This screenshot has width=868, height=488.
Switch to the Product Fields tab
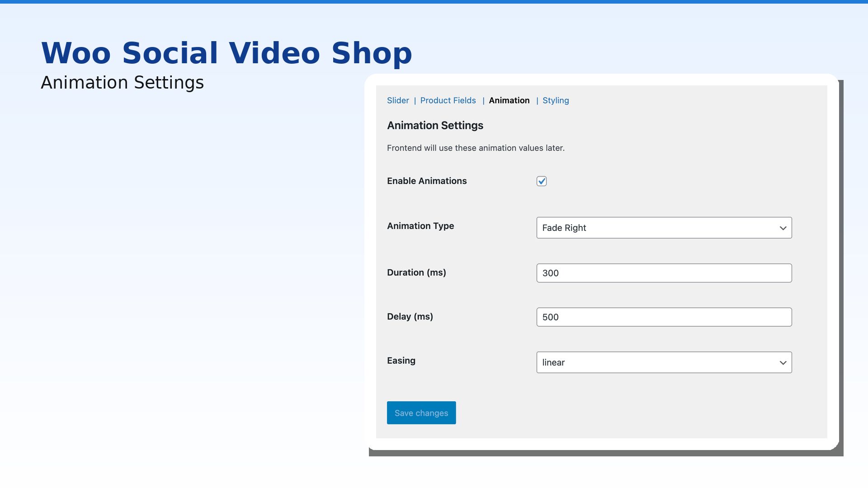pyautogui.click(x=448, y=100)
